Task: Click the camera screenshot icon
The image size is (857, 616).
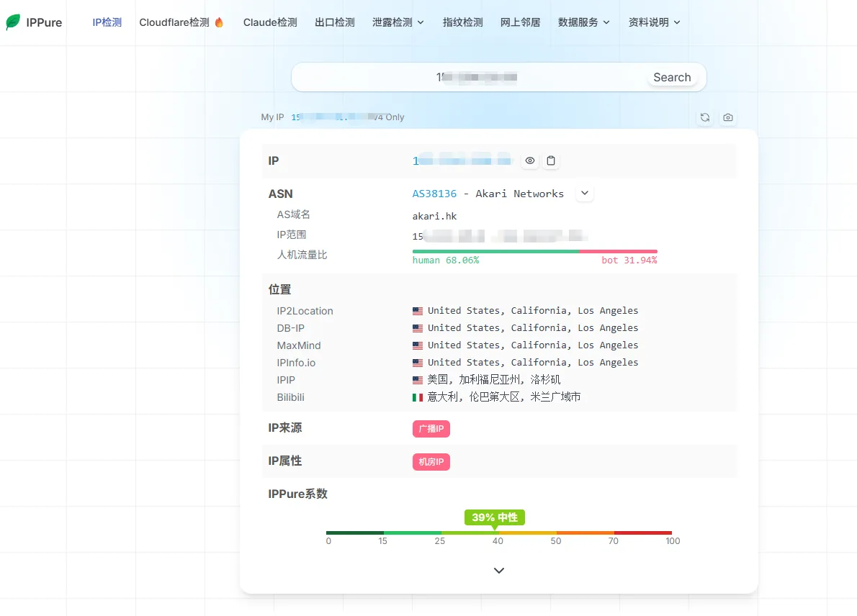Action: [728, 117]
